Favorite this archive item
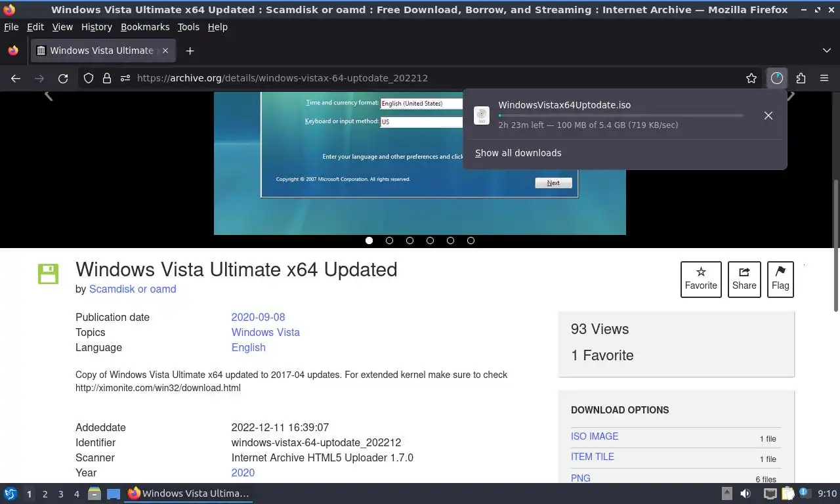 coord(701,279)
